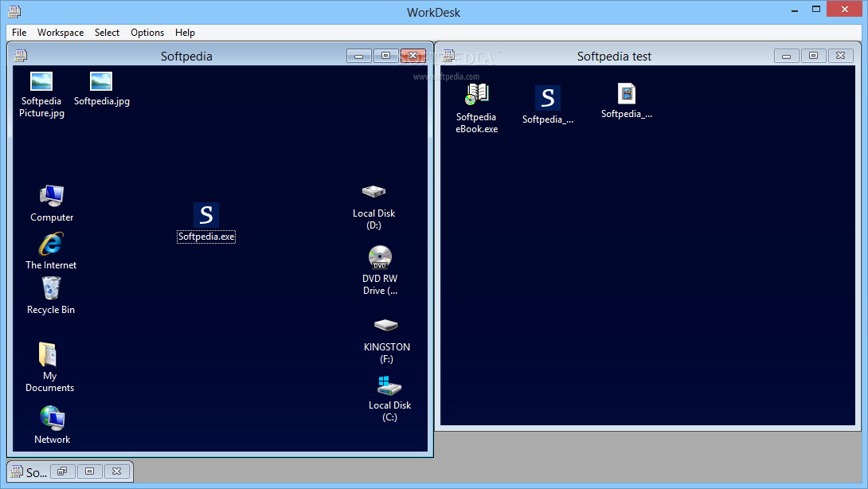Maximize the Softpedia workspace window
The width and height of the screenshot is (868, 489).
386,56
